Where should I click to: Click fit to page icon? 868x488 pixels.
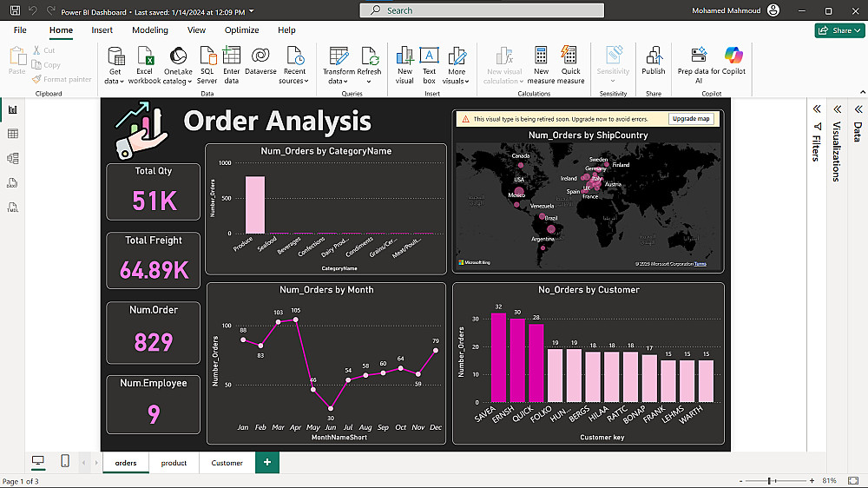(x=853, y=480)
